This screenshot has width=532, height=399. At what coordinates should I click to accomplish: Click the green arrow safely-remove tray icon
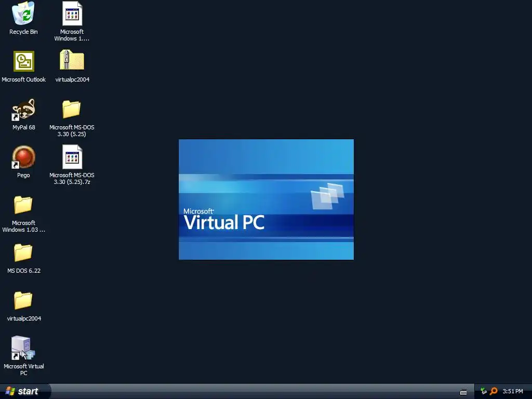tap(484, 391)
